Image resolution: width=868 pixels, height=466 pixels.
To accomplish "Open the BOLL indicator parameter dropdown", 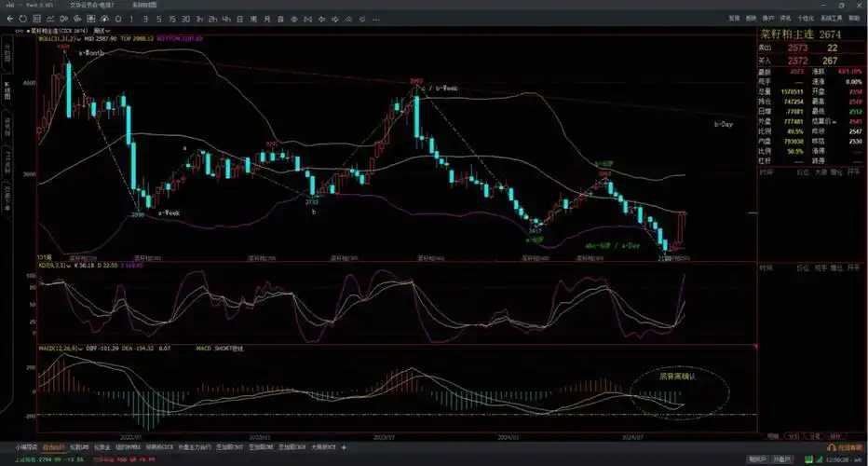I will click(x=78, y=39).
